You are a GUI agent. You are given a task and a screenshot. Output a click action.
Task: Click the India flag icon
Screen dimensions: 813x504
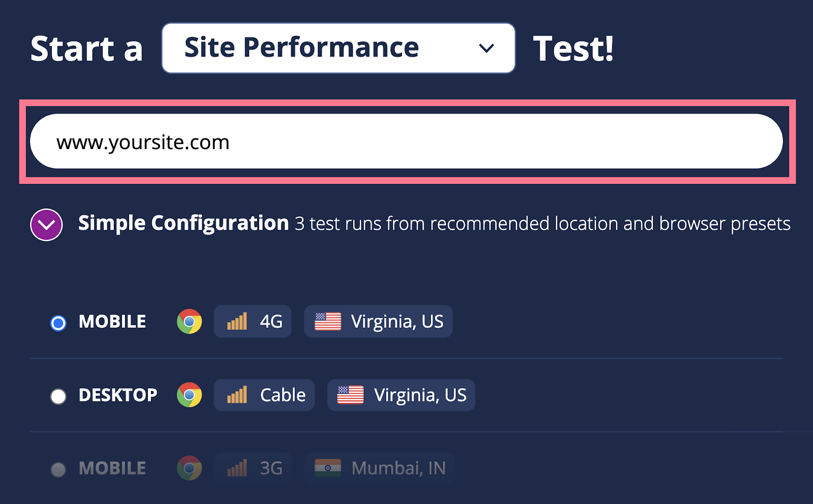[x=328, y=468]
